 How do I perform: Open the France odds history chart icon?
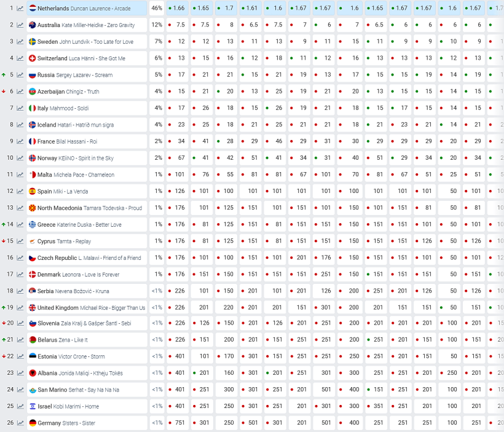(20, 141)
